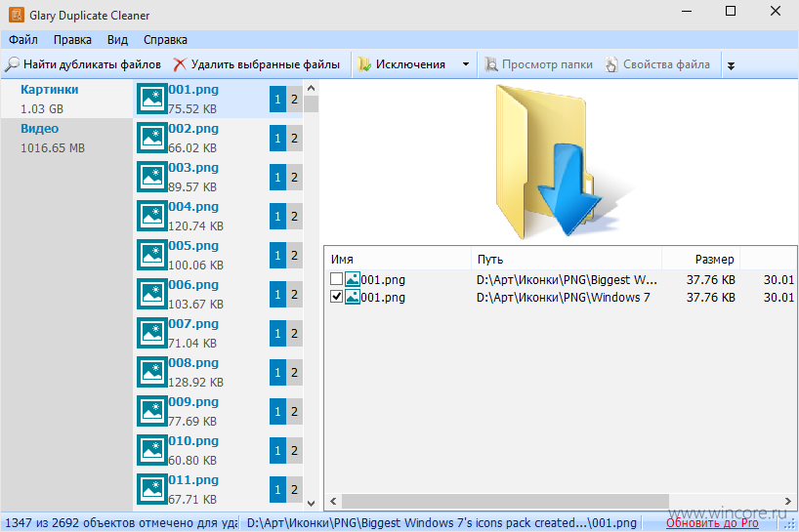Image resolution: width=799 pixels, height=532 pixels.
Task: Select the 004.png 120.74 KB entry
Action: [x=220, y=216]
